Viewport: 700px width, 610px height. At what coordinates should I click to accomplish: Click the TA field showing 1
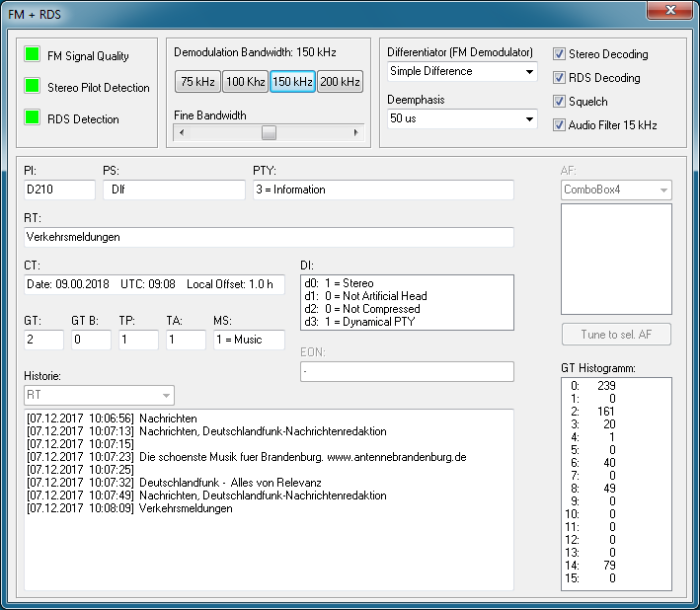coord(186,340)
